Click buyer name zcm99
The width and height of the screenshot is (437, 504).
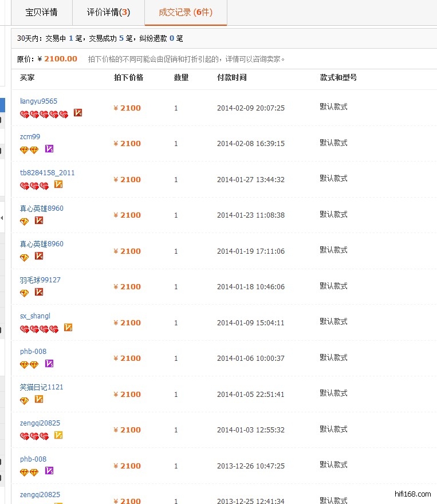tap(30, 137)
